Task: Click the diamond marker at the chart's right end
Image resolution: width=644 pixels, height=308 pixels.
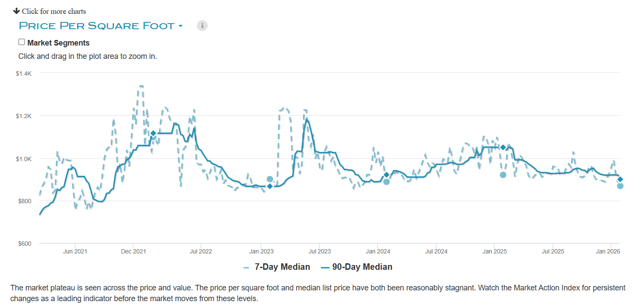Action: click(x=620, y=179)
